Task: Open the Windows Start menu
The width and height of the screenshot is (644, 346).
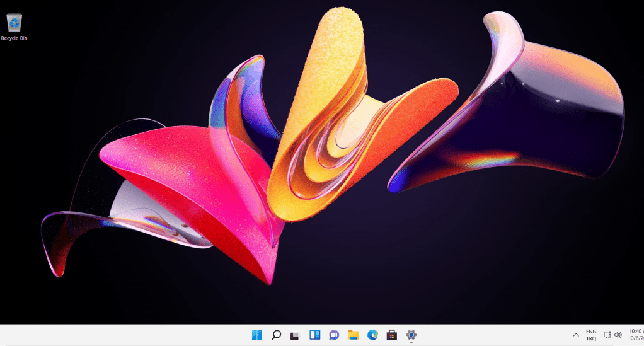Action: point(257,335)
